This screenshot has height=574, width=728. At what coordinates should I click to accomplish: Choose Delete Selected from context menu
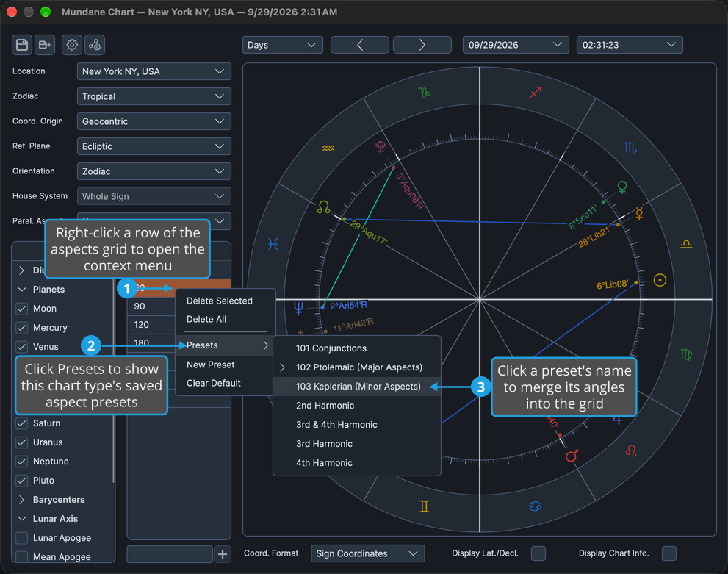click(x=226, y=301)
